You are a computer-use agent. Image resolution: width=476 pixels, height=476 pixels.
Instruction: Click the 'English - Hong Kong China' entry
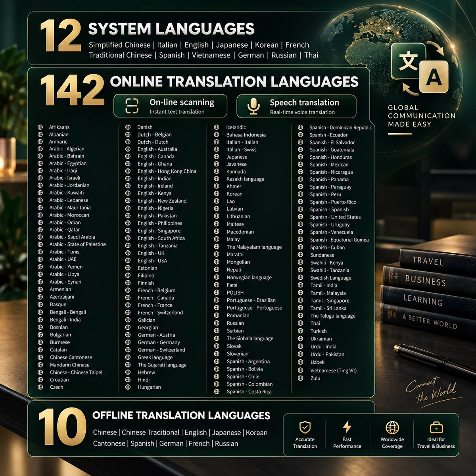click(x=167, y=171)
